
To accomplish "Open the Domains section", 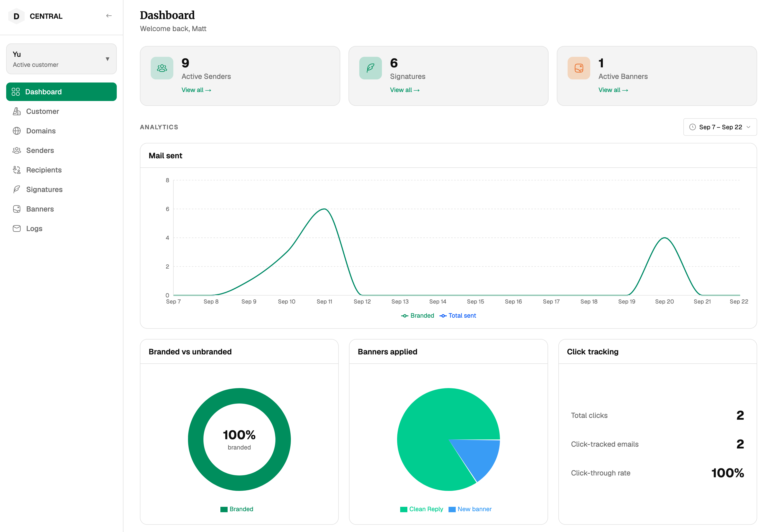I will pyautogui.click(x=61, y=131).
